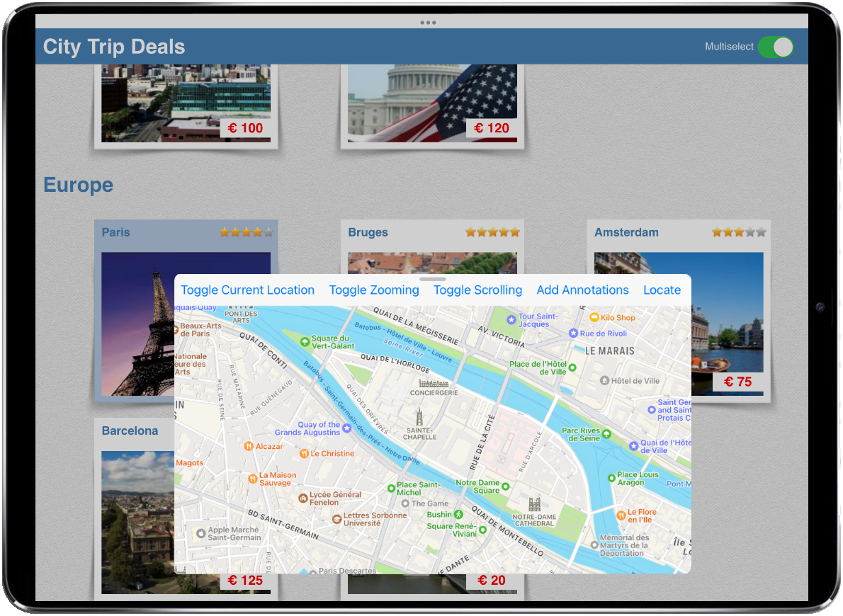Tap the Sainte-Chapelle landmark icon
This screenshot has width=843, height=616.
420,416
